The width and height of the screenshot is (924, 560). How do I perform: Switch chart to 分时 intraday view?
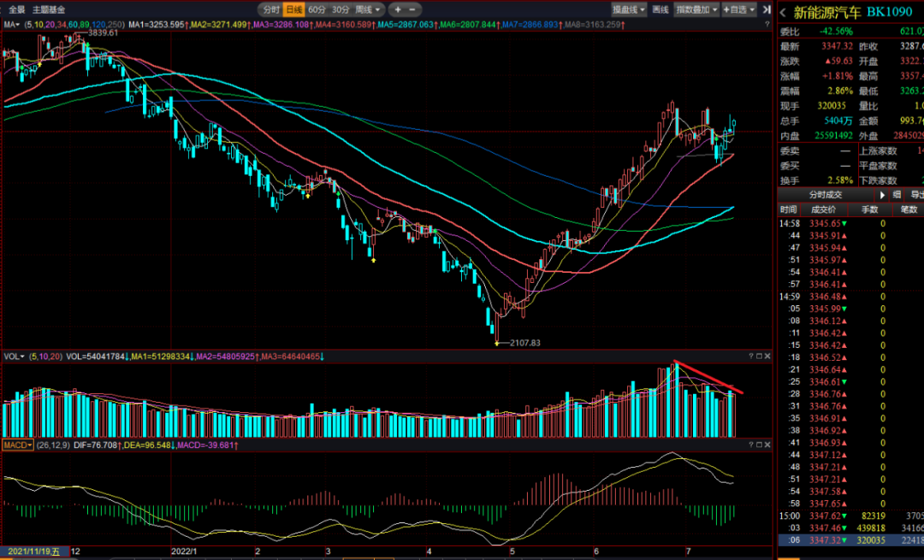271,9
